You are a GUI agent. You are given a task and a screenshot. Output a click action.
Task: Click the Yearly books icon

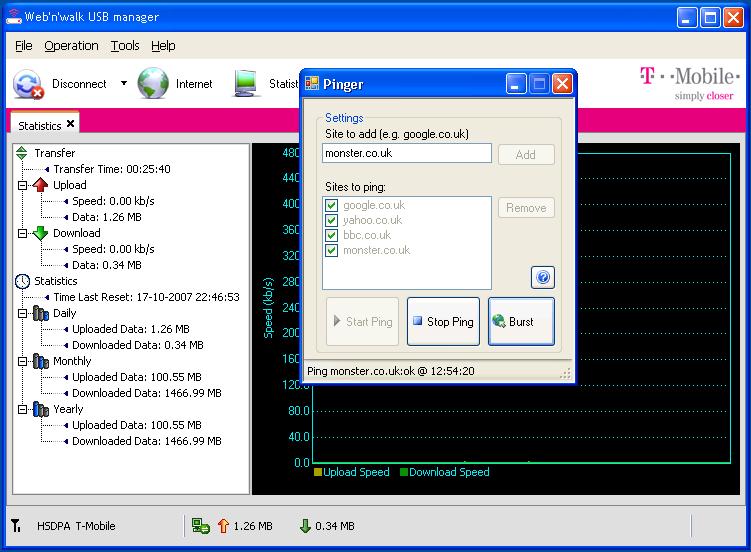click(x=41, y=409)
